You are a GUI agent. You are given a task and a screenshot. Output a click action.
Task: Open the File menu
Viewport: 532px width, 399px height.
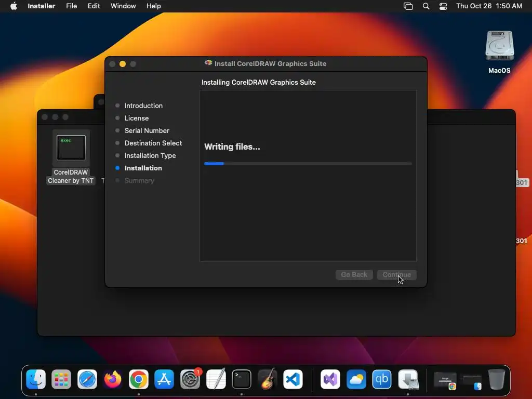(72, 6)
